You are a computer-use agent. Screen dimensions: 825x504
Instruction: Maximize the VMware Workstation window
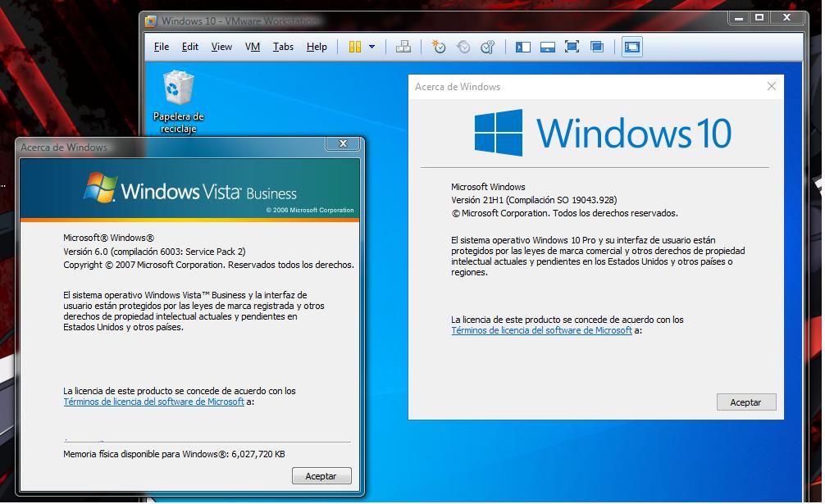click(x=759, y=18)
